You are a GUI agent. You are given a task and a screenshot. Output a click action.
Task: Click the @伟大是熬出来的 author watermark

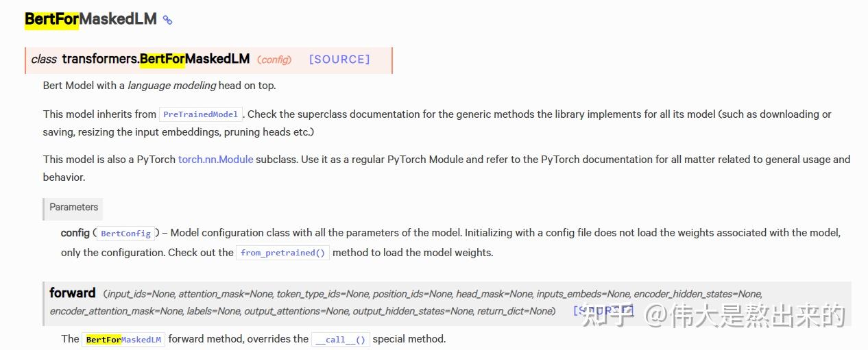(746, 316)
